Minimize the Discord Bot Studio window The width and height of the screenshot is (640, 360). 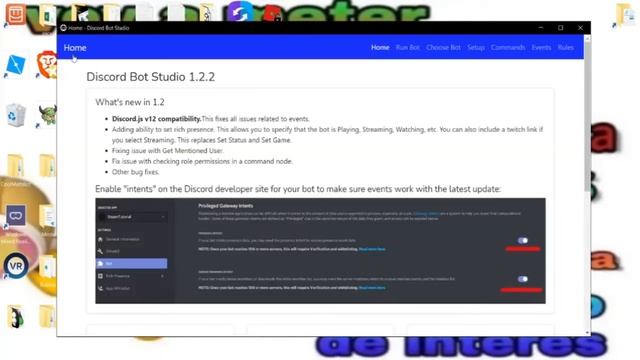click(541, 28)
